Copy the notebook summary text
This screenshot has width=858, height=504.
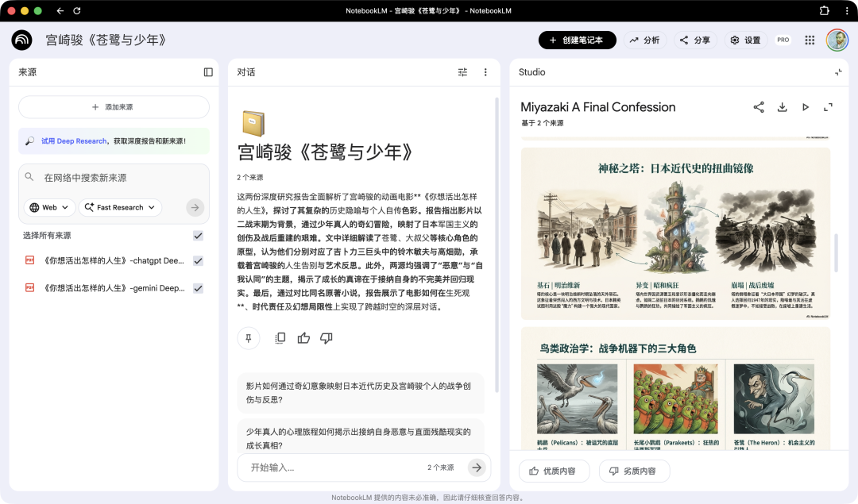(x=280, y=338)
